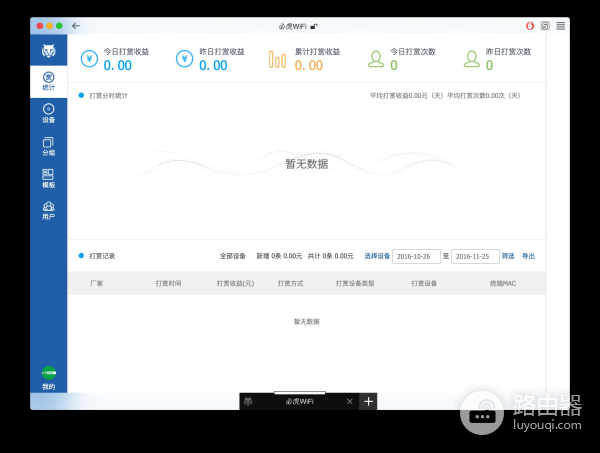Screen dimensions: 600x453
Task: Go back with the arrow in title bar
Action: point(76,26)
